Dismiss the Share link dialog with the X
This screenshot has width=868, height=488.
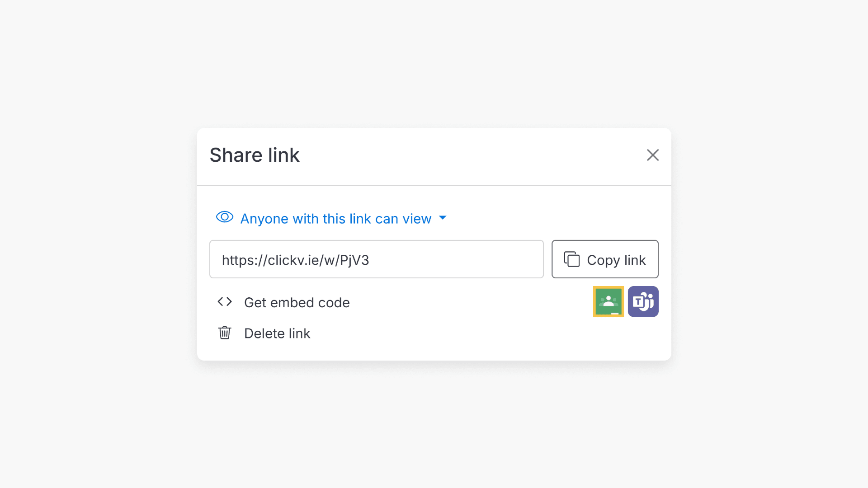pyautogui.click(x=652, y=155)
